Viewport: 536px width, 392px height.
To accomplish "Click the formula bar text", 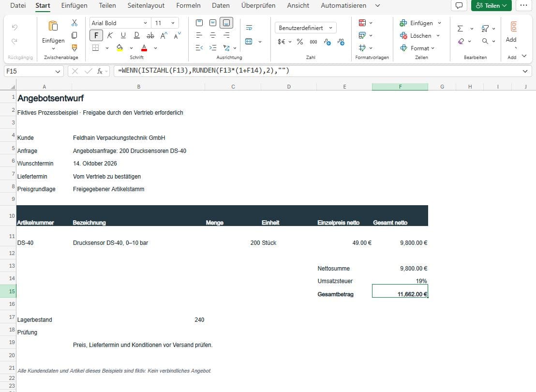I will click(x=203, y=71).
